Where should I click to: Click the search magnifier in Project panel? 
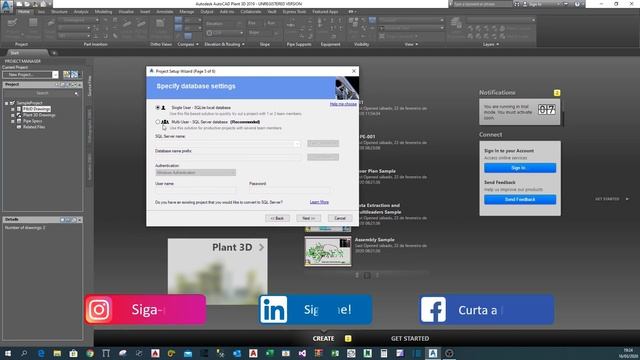click(x=76, y=93)
